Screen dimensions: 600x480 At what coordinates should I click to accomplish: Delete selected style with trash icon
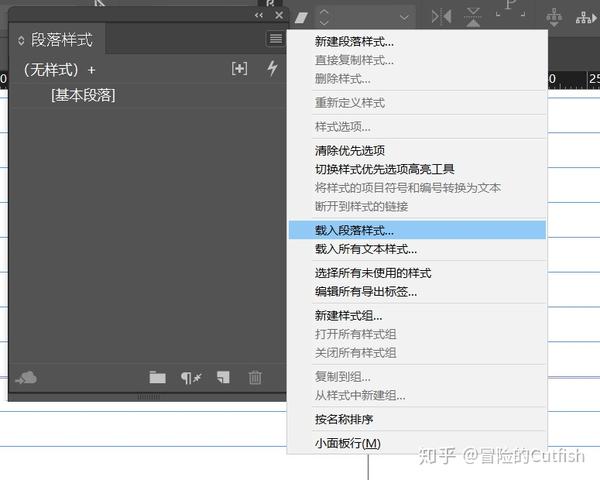pos(255,377)
